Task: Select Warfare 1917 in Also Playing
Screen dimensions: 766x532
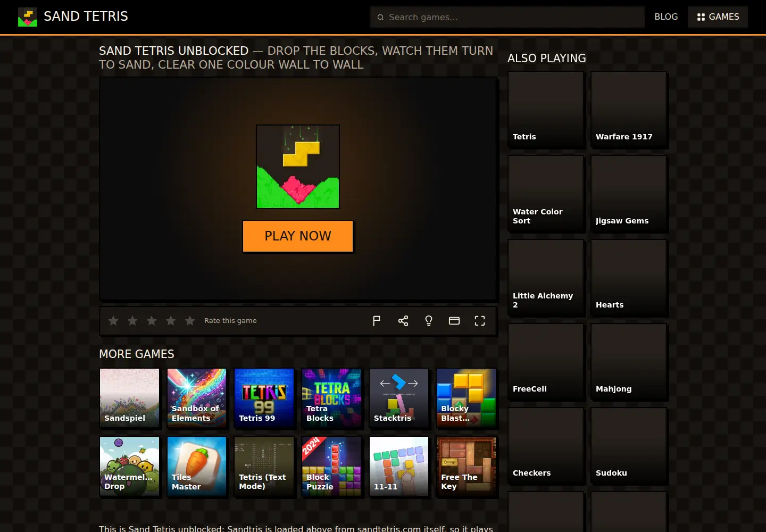Action: tap(629, 109)
